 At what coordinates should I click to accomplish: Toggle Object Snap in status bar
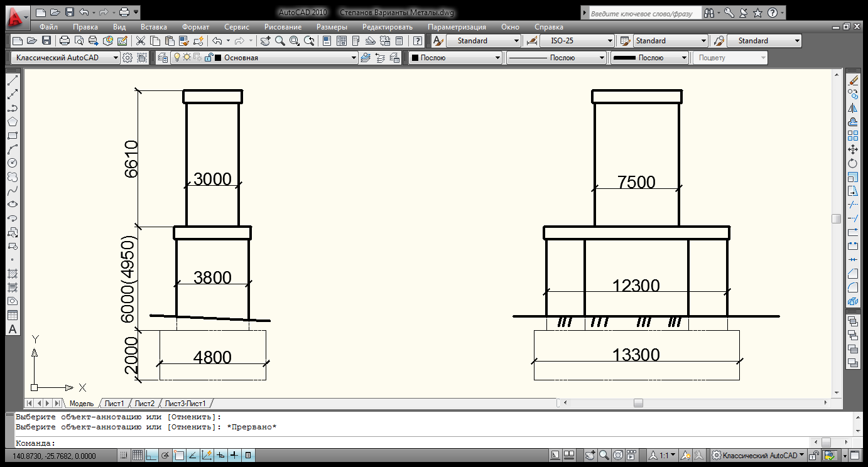click(179, 455)
